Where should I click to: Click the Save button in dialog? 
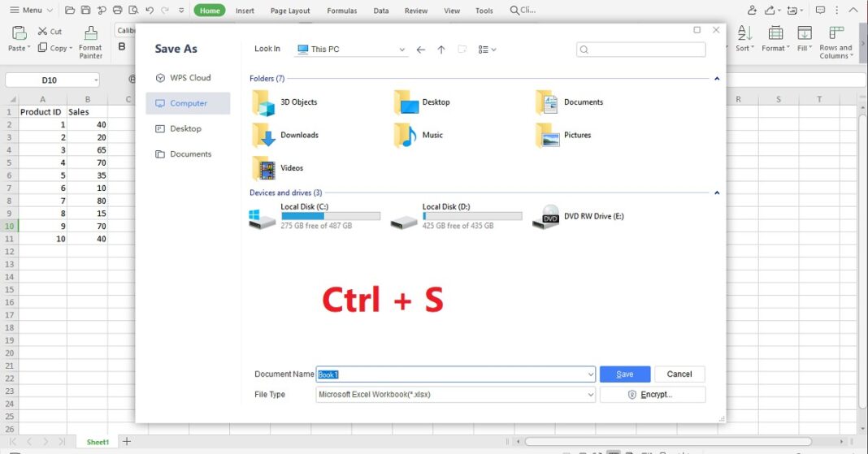(x=624, y=374)
